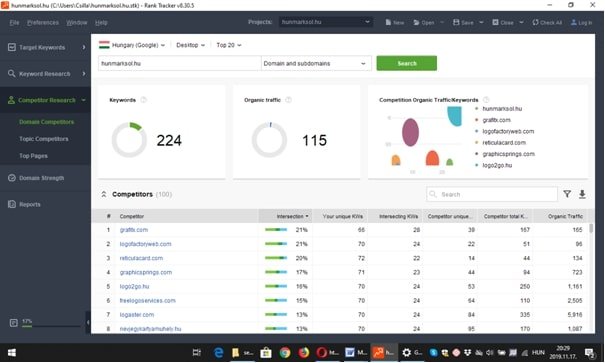Viewport: 605px width, 363px height.
Task: Show the Organic traffic help icon
Action: coord(288,100)
